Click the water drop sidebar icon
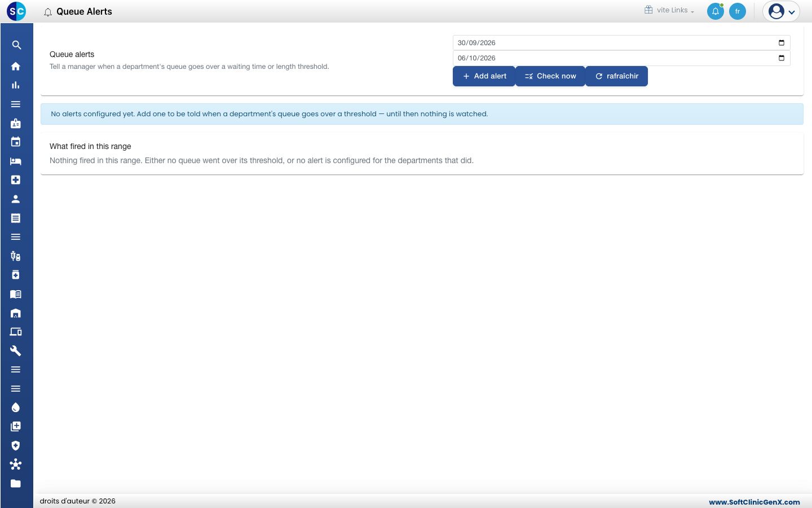The height and width of the screenshot is (508, 812). click(16, 408)
